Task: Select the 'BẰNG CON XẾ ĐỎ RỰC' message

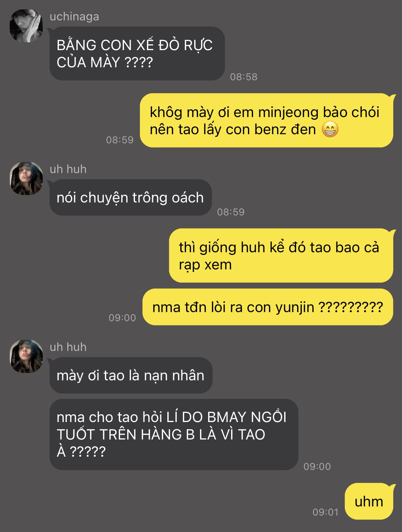Action: [x=137, y=54]
